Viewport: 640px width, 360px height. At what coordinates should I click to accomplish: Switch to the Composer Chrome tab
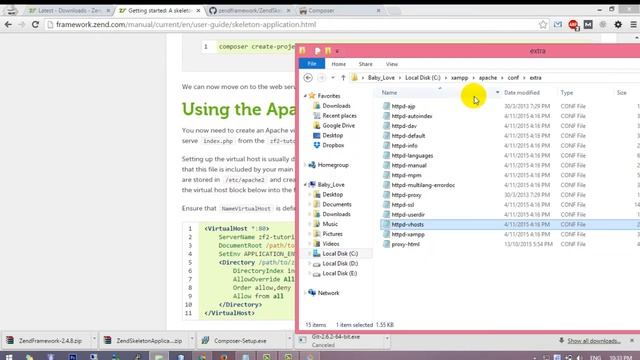(x=340, y=11)
